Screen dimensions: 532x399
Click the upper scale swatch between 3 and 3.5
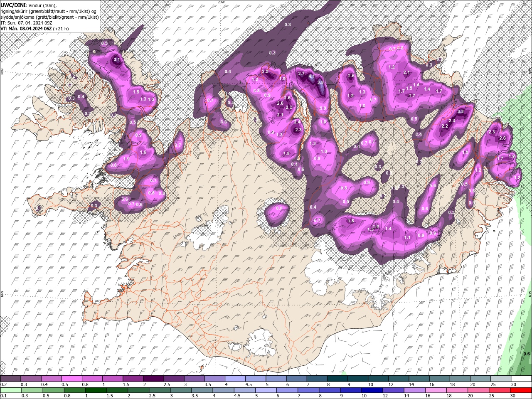tap(194, 378)
